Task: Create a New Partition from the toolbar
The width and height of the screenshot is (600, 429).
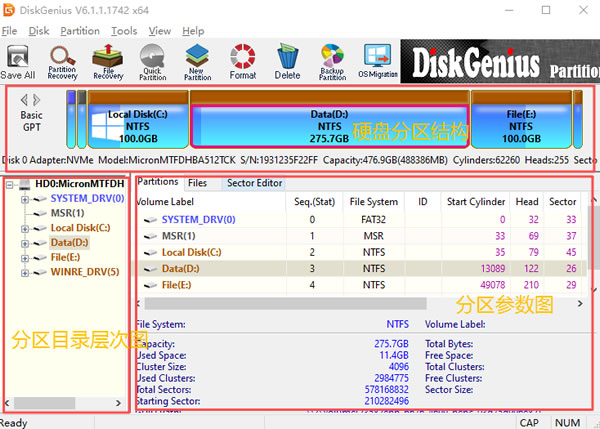Action: (x=198, y=60)
